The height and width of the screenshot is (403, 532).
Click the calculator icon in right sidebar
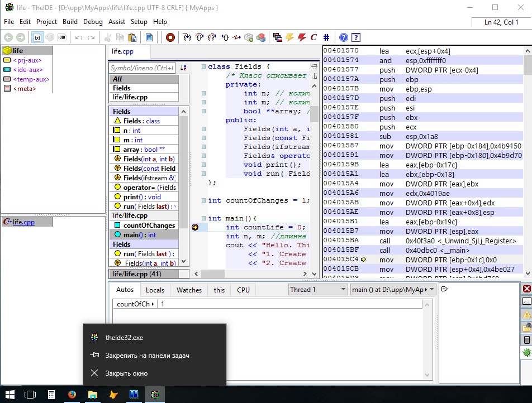click(x=526, y=340)
